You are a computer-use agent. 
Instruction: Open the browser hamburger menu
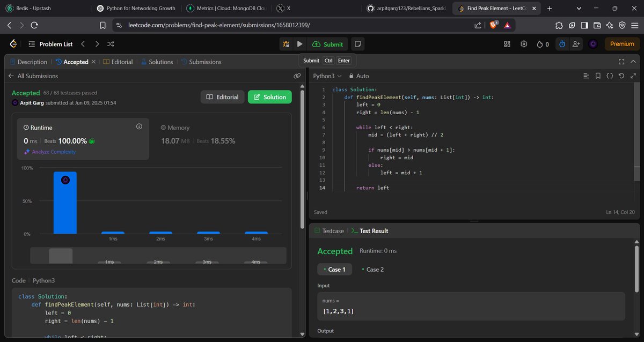click(x=634, y=25)
